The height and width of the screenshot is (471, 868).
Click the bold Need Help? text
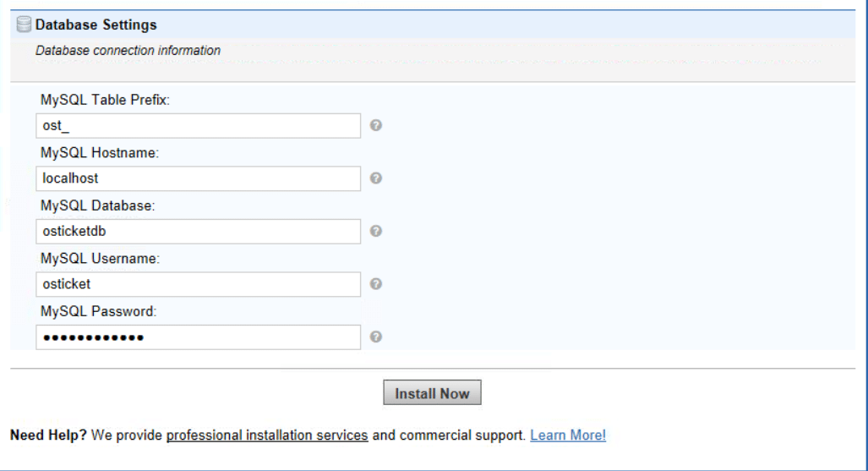[49, 435]
